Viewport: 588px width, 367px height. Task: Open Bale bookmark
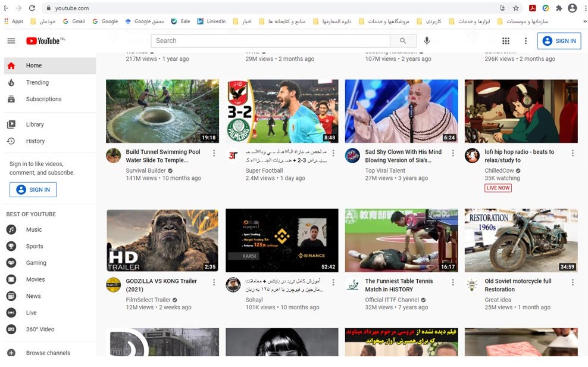[180, 21]
